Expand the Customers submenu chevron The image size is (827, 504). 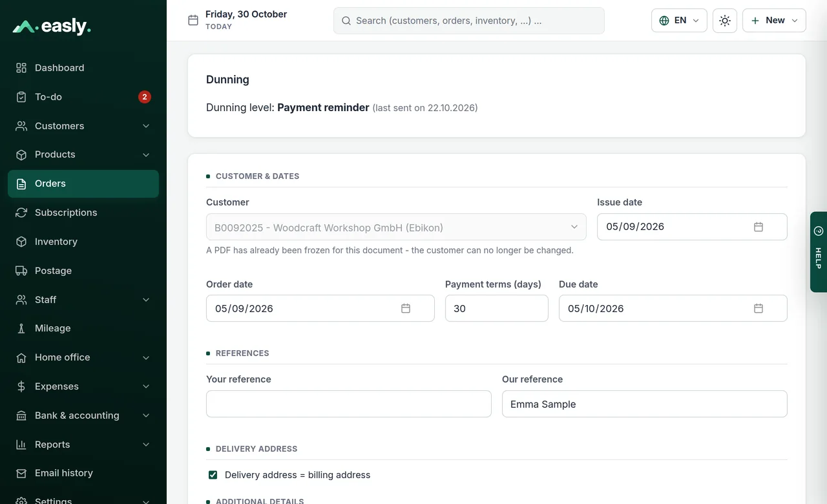pyautogui.click(x=146, y=126)
